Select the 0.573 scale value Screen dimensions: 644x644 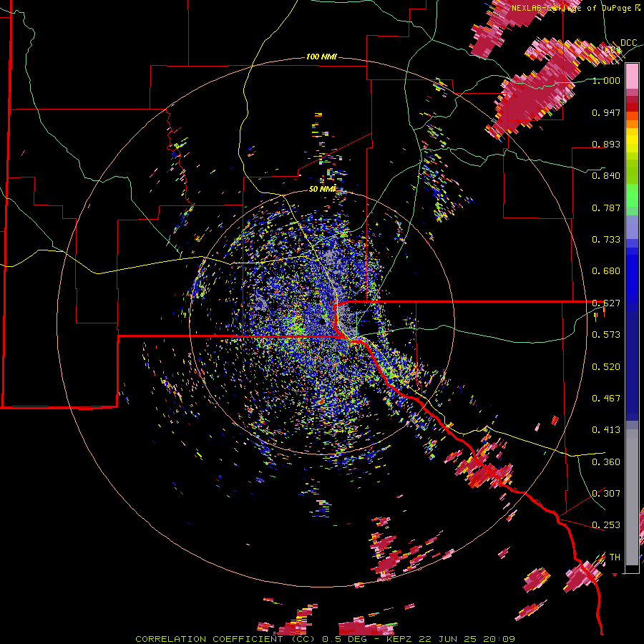tap(606, 335)
